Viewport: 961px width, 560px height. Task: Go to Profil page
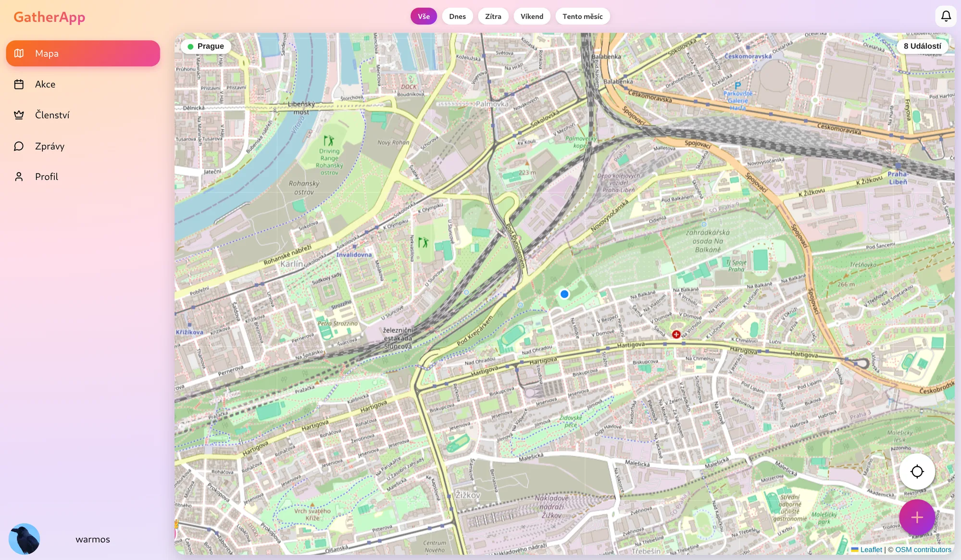83,177
